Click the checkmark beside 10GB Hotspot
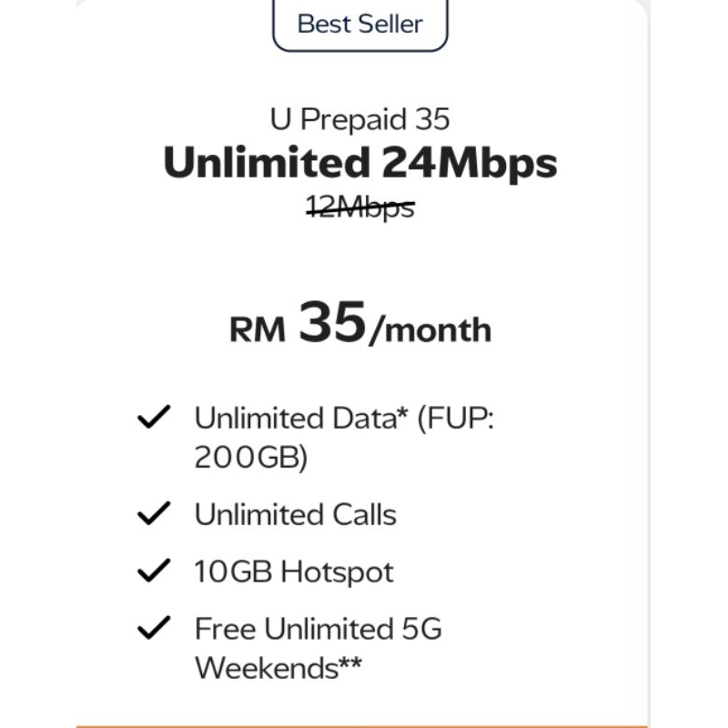Screen dimensions: 728x728 [x=154, y=571]
